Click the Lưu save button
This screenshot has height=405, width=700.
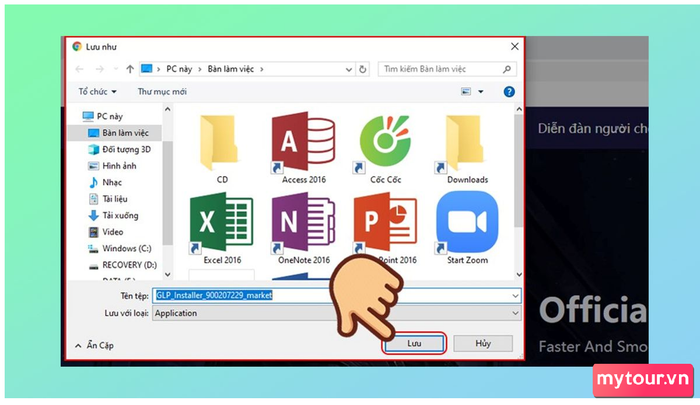pos(414,343)
